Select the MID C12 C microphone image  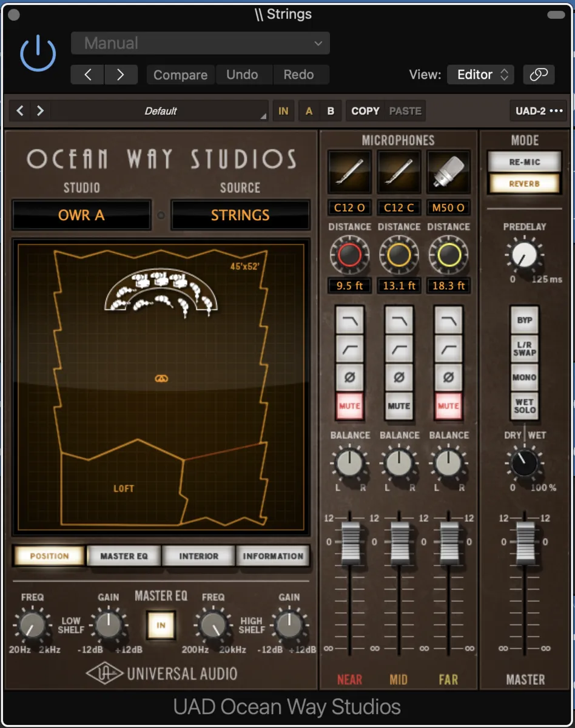point(399,171)
